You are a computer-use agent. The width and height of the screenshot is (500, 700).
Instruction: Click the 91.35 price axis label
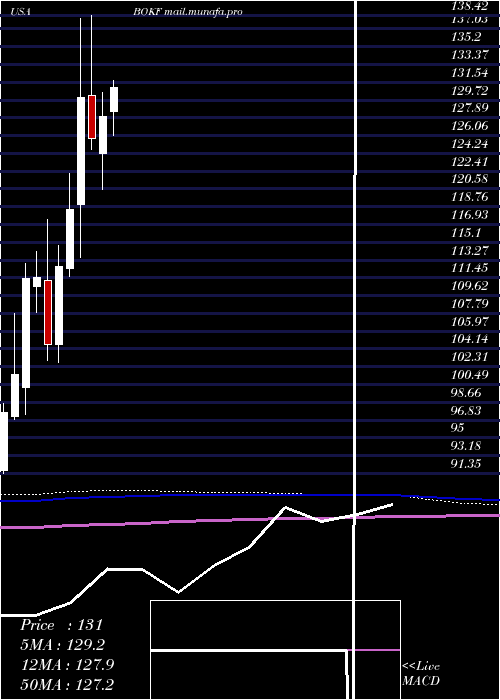pyautogui.click(x=467, y=463)
